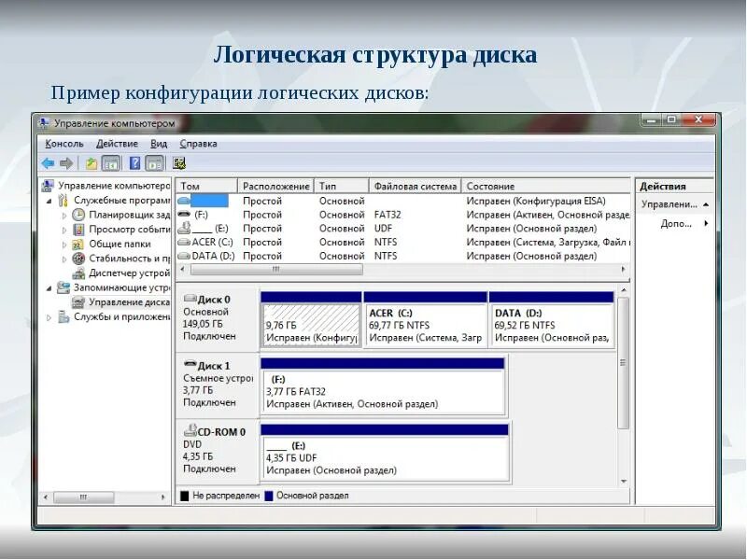The width and height of the screenshot is (747, 560).
Task: Expand the Общие папки node arrow
Action: [x=64, y=245]
